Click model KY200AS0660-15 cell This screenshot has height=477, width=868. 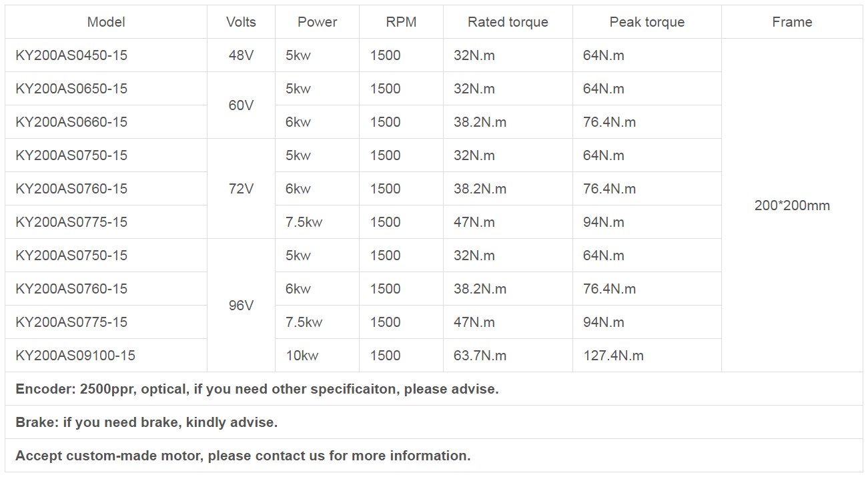point(71,122)
